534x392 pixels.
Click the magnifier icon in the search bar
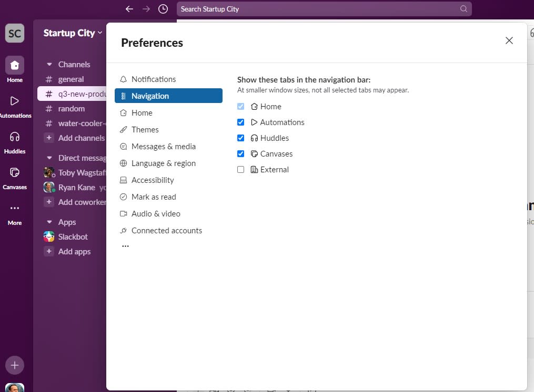[464, 9]
